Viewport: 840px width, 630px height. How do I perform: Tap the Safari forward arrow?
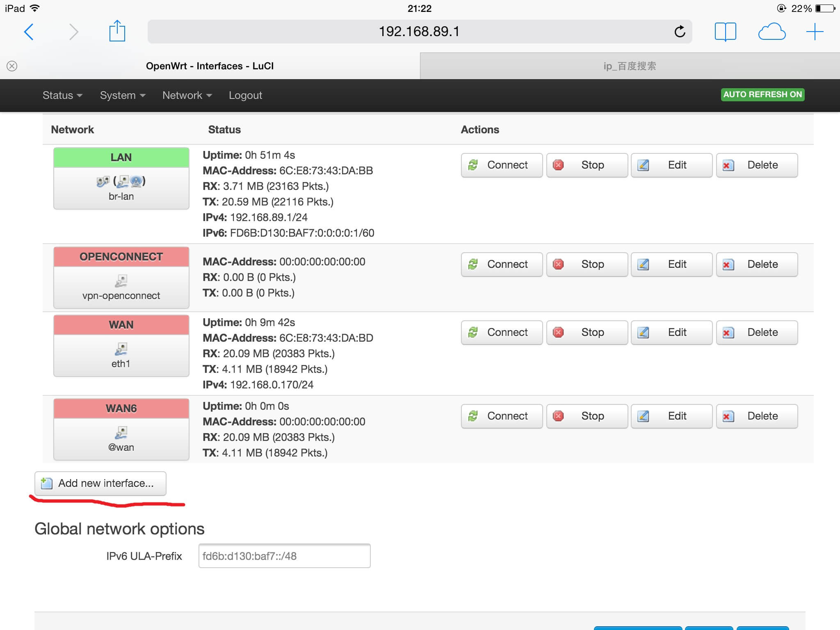73,32
